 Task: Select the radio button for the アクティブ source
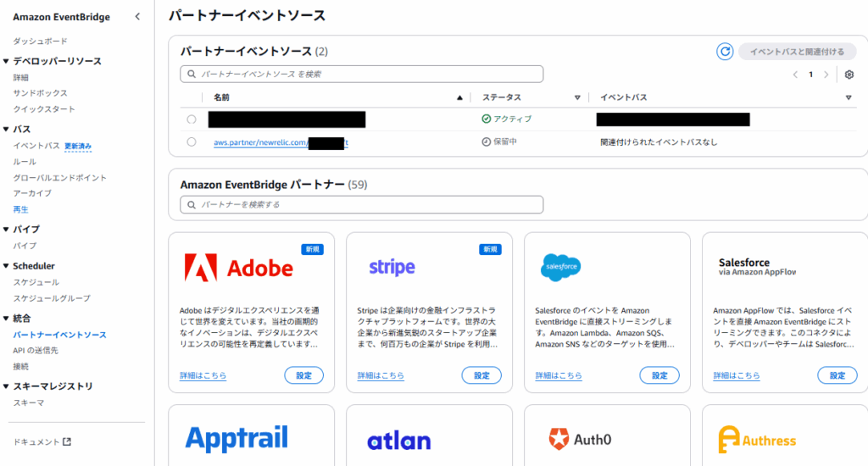pyautogui.click(x=192, y=119)
